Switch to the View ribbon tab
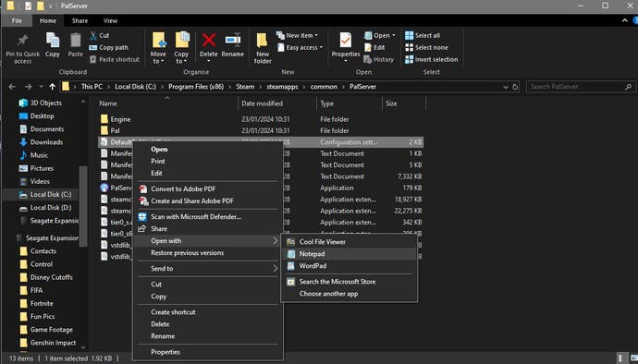 pyautogui.click(x=110, y=20)
